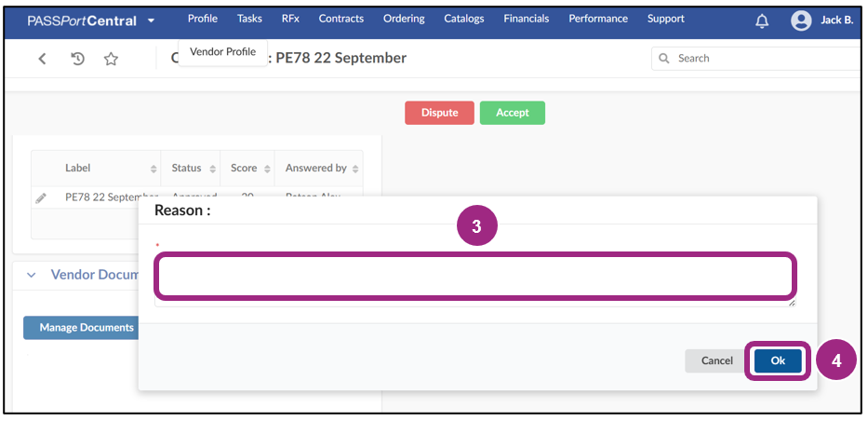
Task: Select the Vendor Profile submenu item
Action: tap(222, 52)
